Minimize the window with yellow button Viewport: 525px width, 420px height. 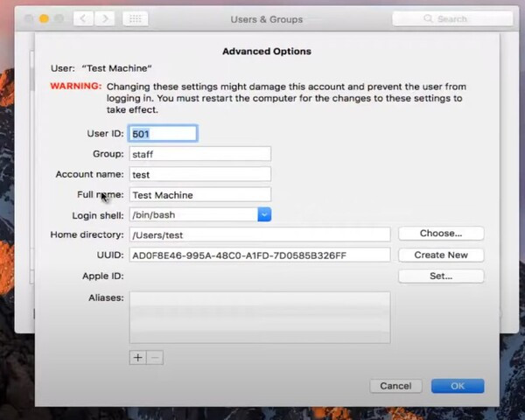(x=44, y=18)
